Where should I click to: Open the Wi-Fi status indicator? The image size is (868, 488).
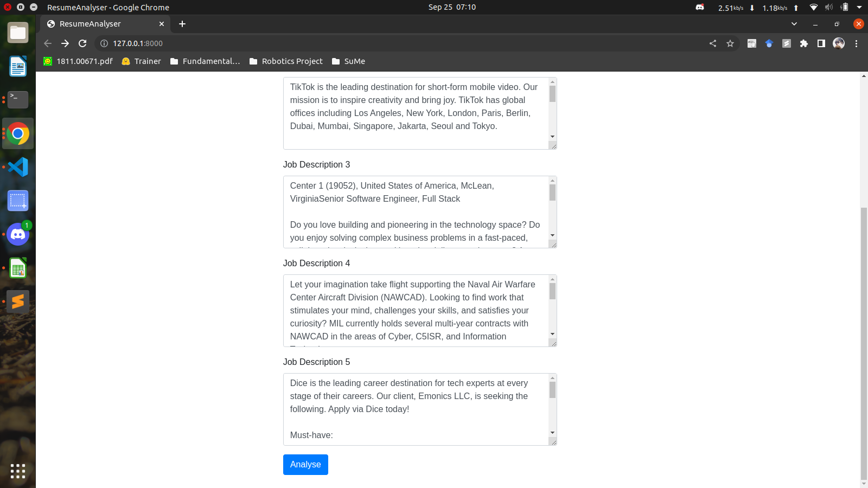813,8
